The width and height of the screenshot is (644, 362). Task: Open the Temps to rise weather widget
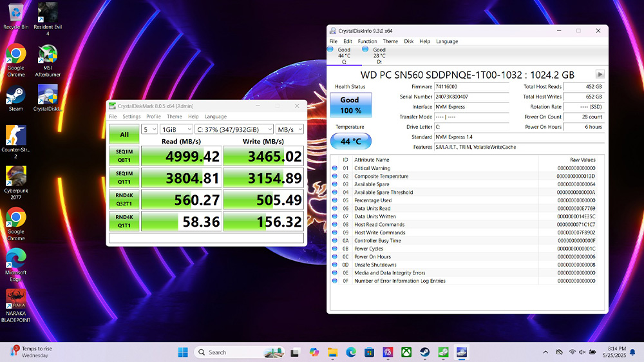coord(32,352)
